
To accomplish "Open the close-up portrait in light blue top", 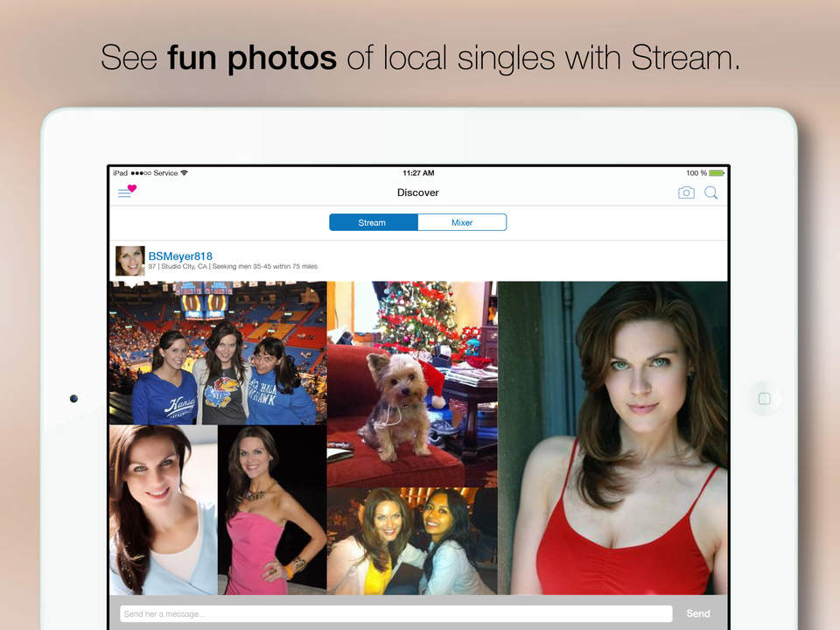I will click(163, 510).
